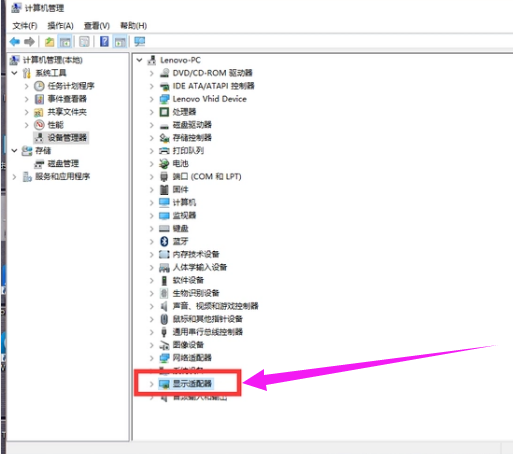513x454 pixels.
Task: Select 设备管理器 in the left tree
Action: click(67, 138)
